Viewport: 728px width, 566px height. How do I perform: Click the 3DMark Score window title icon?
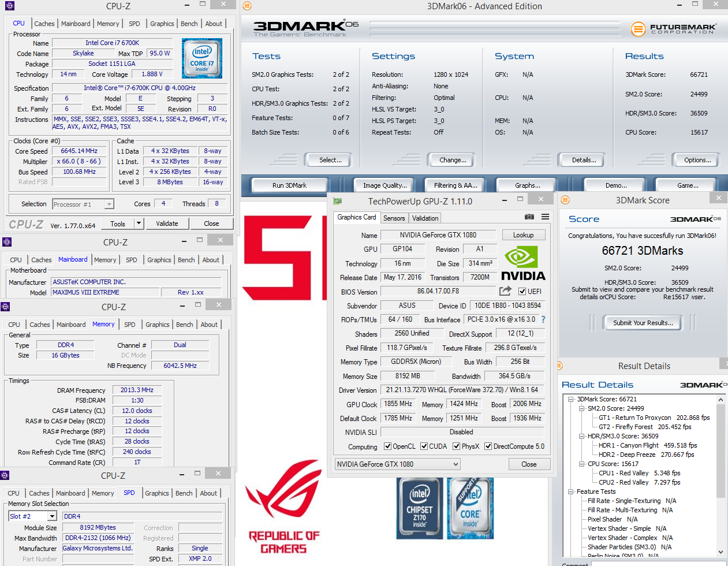[565, 200]
